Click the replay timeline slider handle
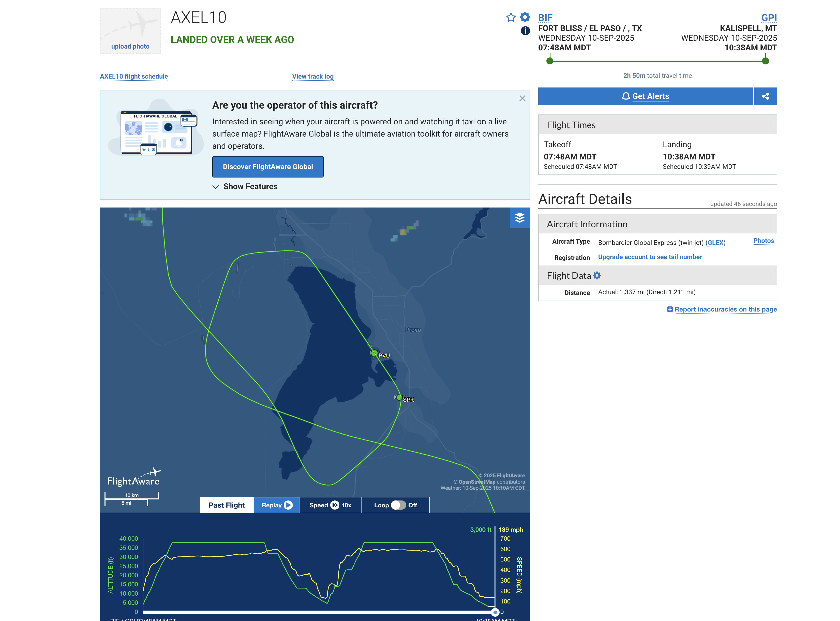The image size is (840, 621). click(x=495, y=612)
